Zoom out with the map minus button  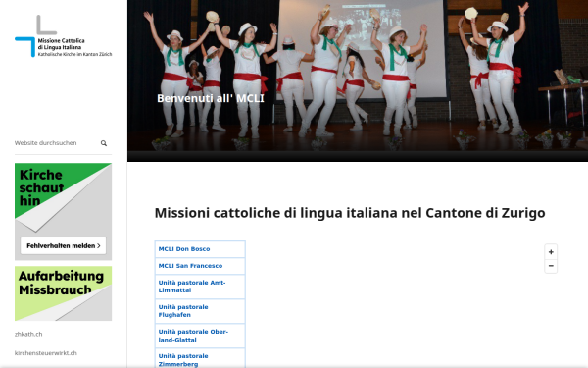click(x=551, y=266)
